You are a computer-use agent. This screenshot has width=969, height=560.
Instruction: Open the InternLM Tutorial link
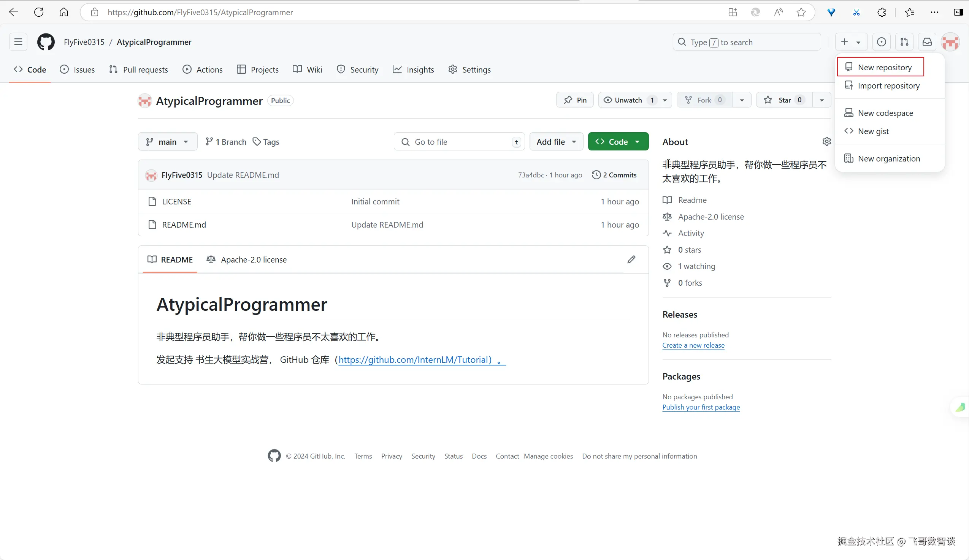415,360
